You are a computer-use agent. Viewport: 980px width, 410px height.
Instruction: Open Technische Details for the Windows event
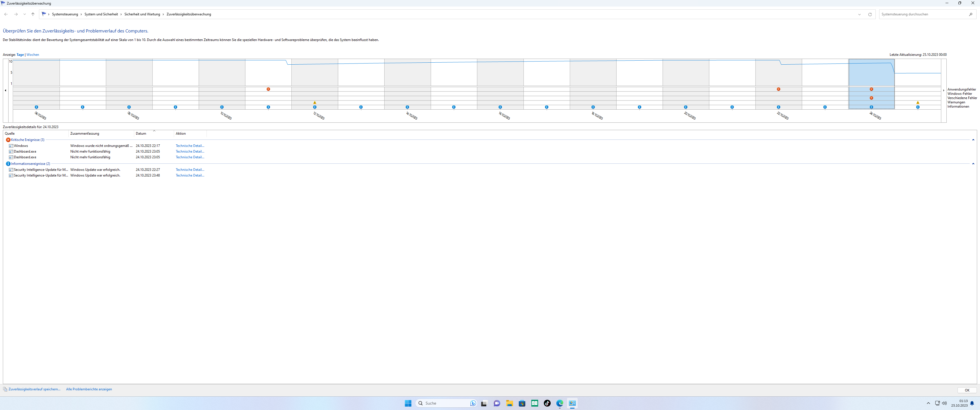pos(190,146)
